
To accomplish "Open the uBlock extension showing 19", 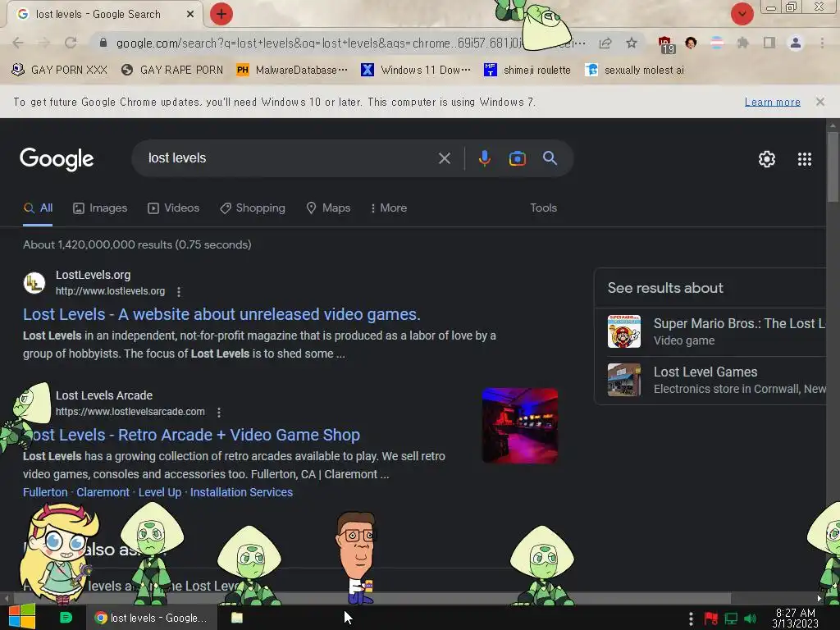I will [665, 44].
